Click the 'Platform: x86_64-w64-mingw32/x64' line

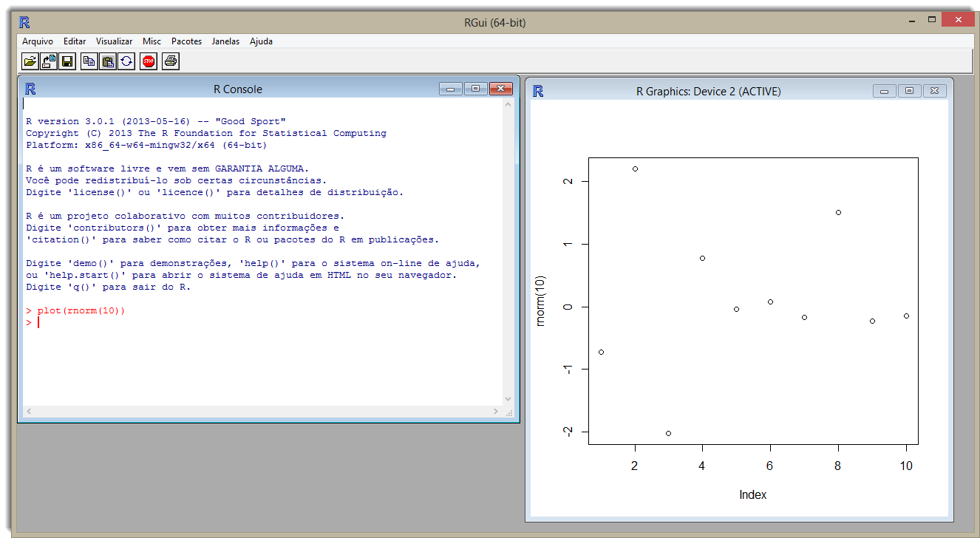[146, 145]
